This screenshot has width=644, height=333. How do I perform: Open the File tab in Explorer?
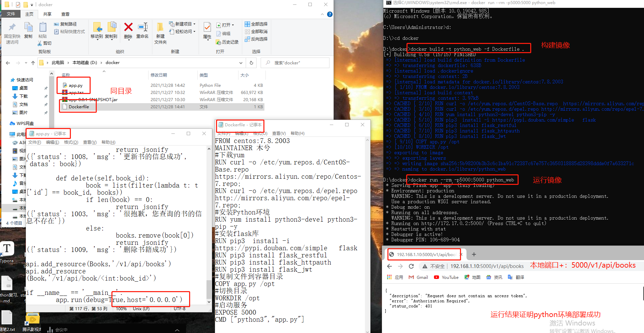pos(11,14)
